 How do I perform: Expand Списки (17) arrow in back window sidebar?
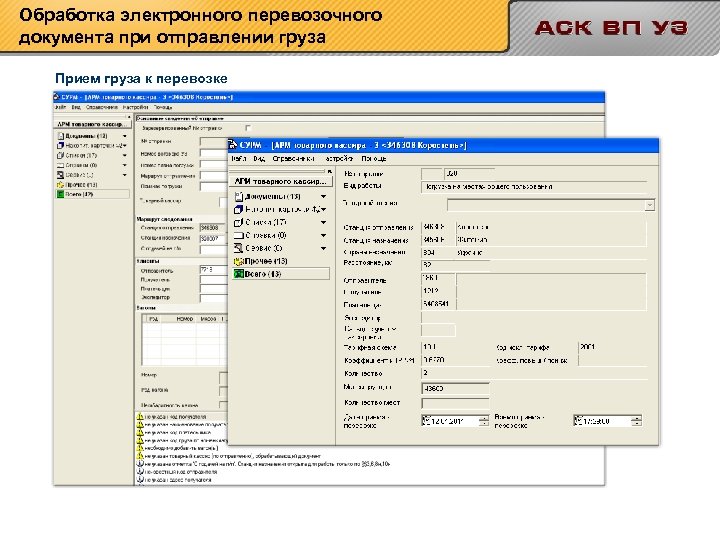coord(124,155)
